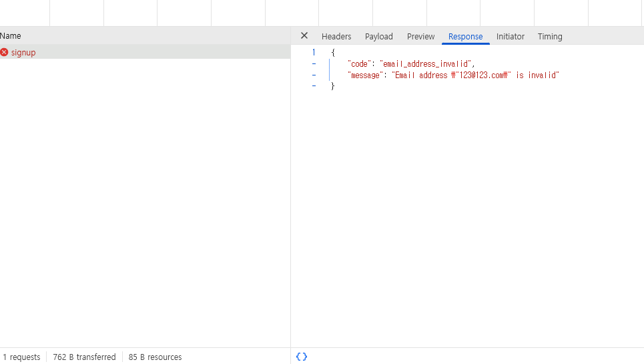View the Initiator tab
Viewport: 644px width, 364px height.
pos(511,37)
